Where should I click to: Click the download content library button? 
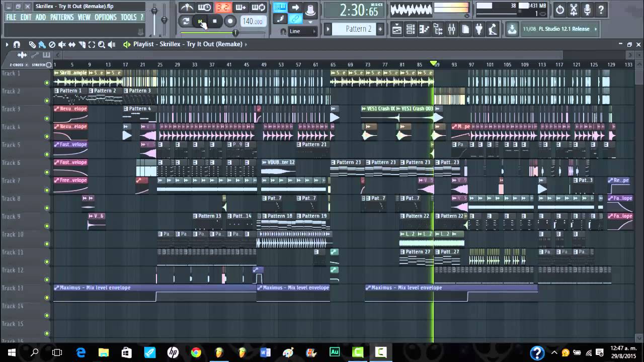click(512, 29)
